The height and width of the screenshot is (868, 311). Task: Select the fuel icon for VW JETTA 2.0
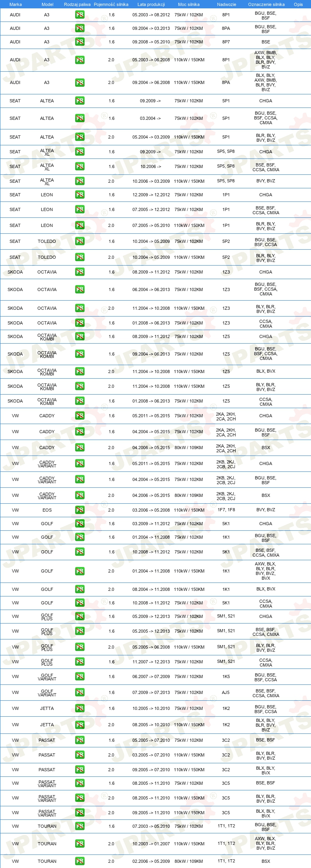click(80, 725)
